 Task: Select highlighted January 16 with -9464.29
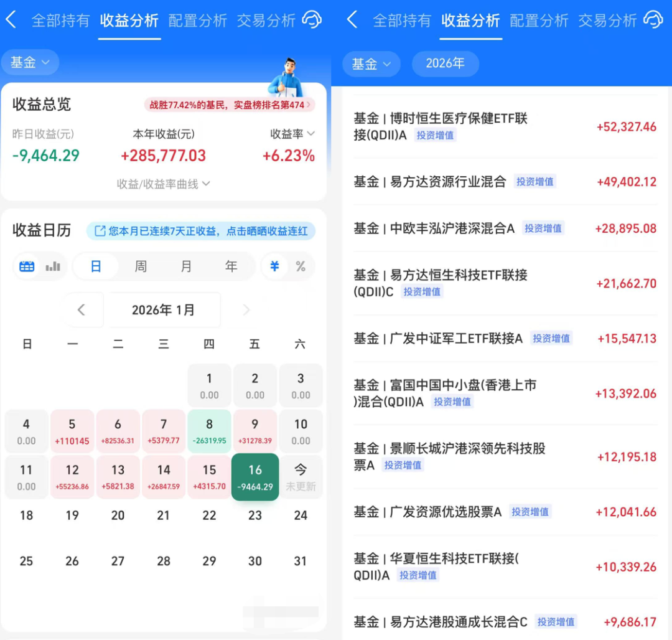255,477
